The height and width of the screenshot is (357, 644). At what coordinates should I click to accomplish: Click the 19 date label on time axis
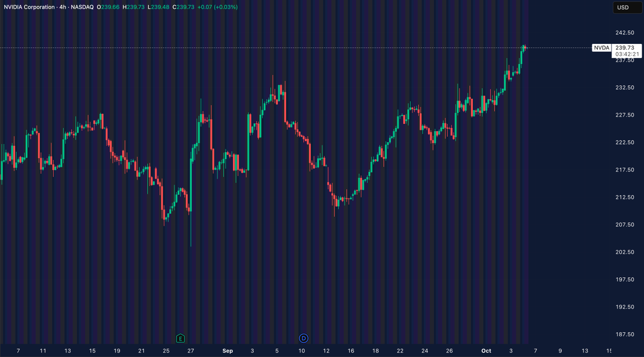coord(116,351)
